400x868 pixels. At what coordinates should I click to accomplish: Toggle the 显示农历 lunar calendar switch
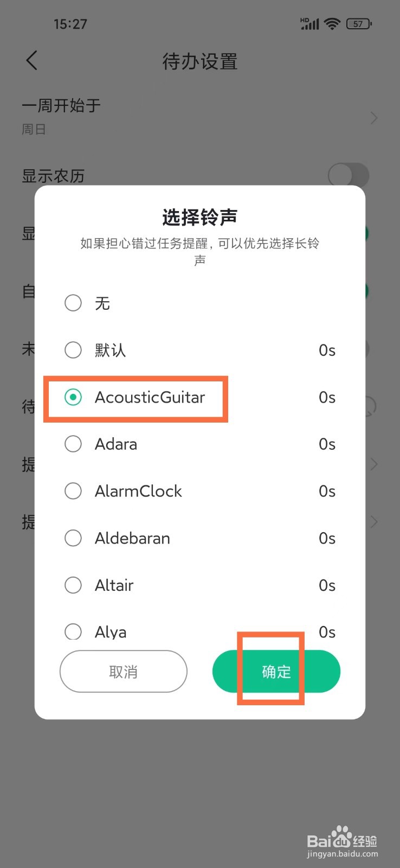(349, 175)
